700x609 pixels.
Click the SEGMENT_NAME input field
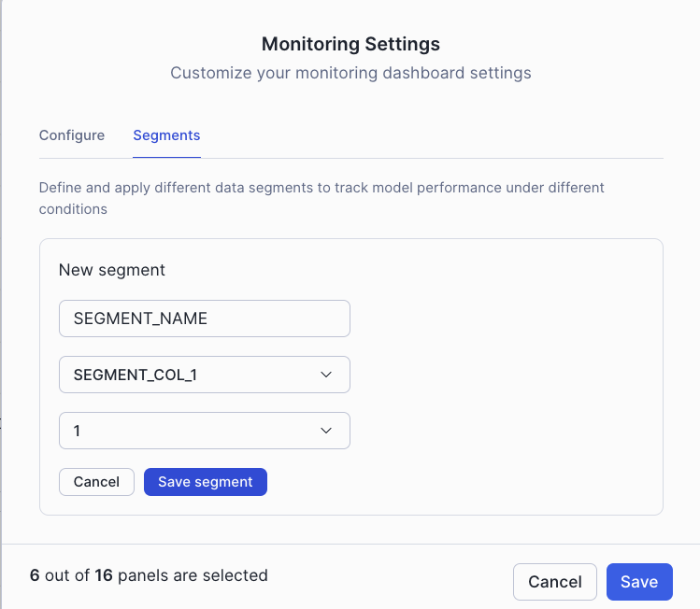(204, 319)
